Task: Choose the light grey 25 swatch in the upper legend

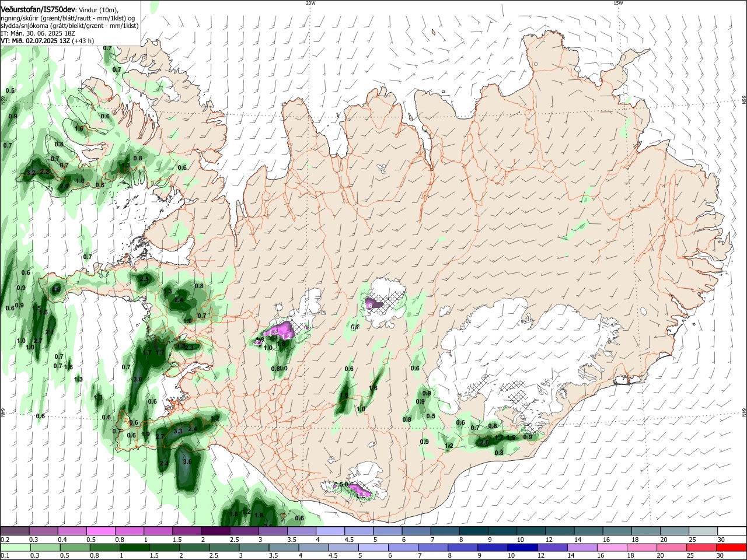Action: tap(703, 531)
